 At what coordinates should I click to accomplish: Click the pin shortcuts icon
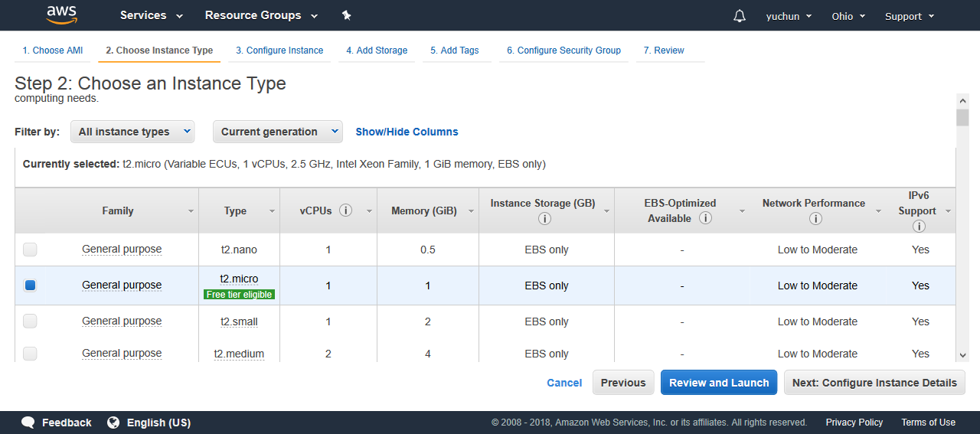pos(346,15)
